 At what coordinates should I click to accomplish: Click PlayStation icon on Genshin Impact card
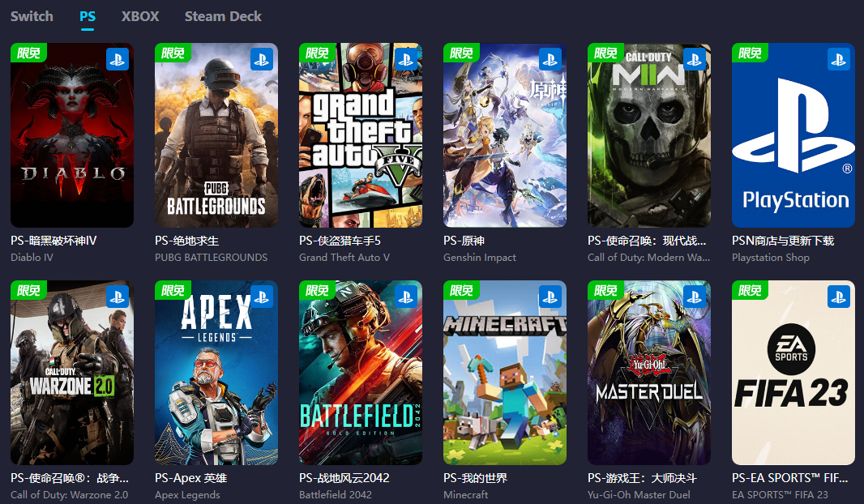coord(550,59)
